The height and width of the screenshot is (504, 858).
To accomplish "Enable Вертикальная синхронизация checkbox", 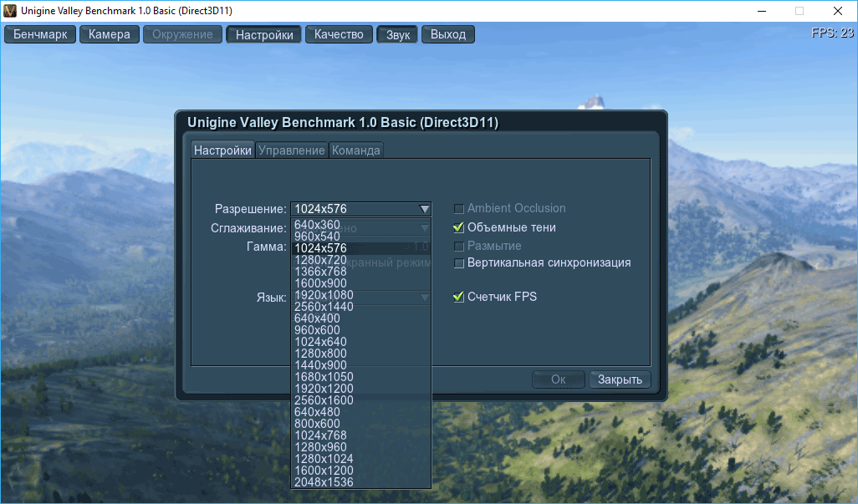I will point(459,263).
